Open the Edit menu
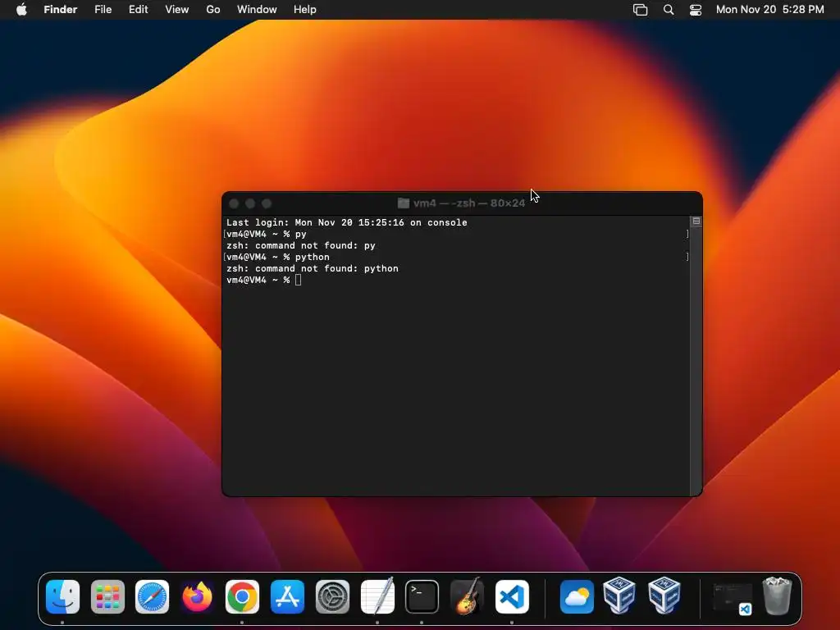The width and height of the screenshot is (840, 630). (x=138, y=10)
